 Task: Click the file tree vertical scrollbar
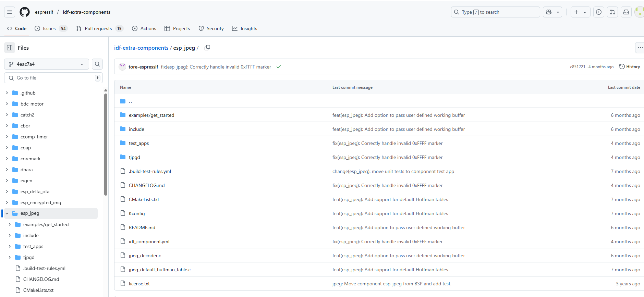click(x=106, y=144)
